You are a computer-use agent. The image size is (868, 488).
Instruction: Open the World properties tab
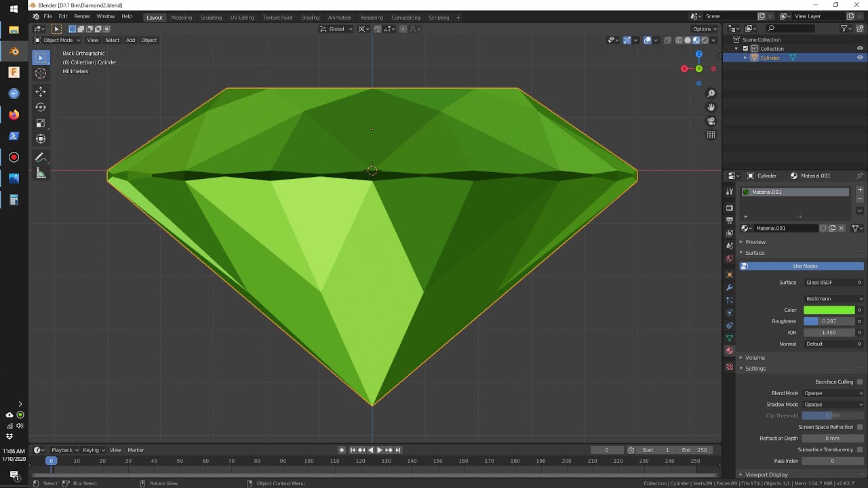[x=730, y=258]
